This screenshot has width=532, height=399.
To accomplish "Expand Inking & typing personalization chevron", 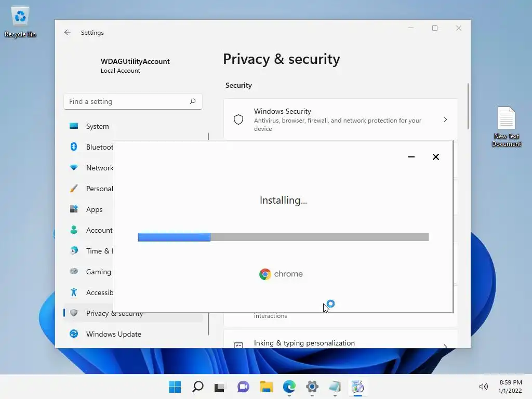I will click(445, 346).
